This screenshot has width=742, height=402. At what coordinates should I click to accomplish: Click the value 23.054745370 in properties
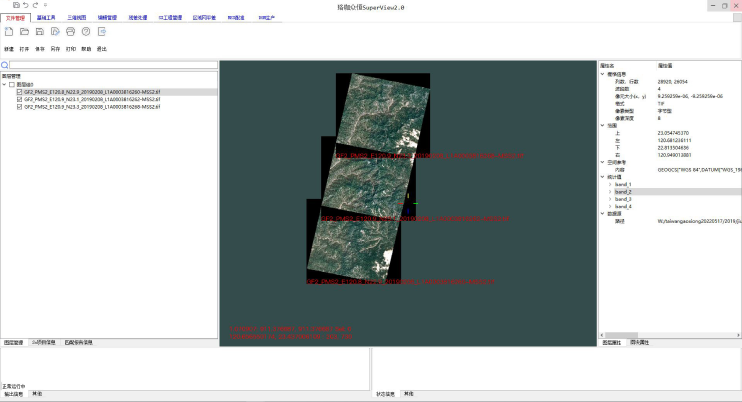(673, 133)
